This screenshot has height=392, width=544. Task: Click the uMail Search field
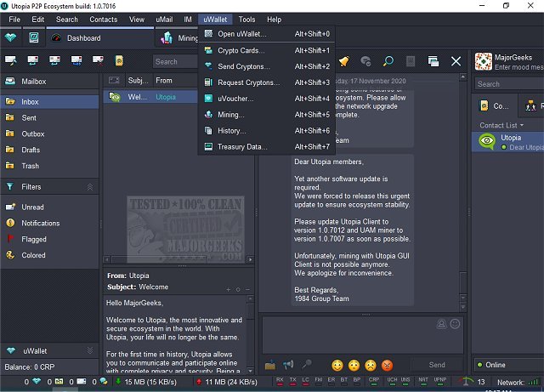tap(175, 61)
